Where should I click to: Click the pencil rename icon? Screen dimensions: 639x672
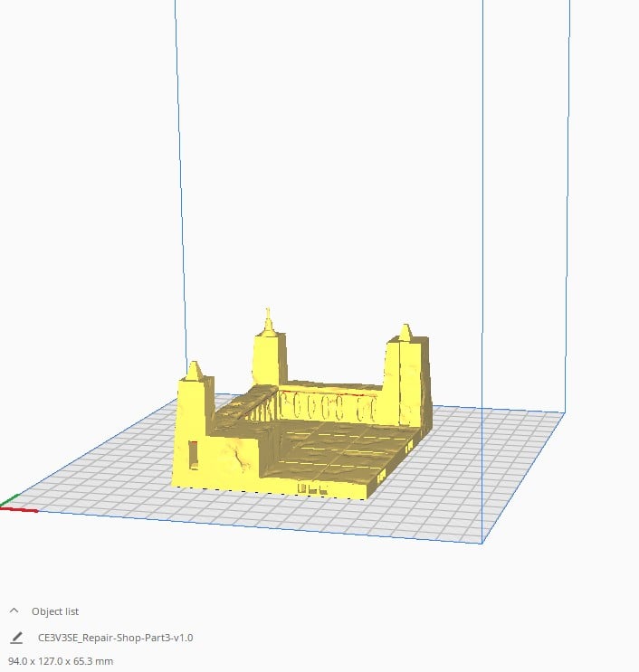tap(15, 638)
